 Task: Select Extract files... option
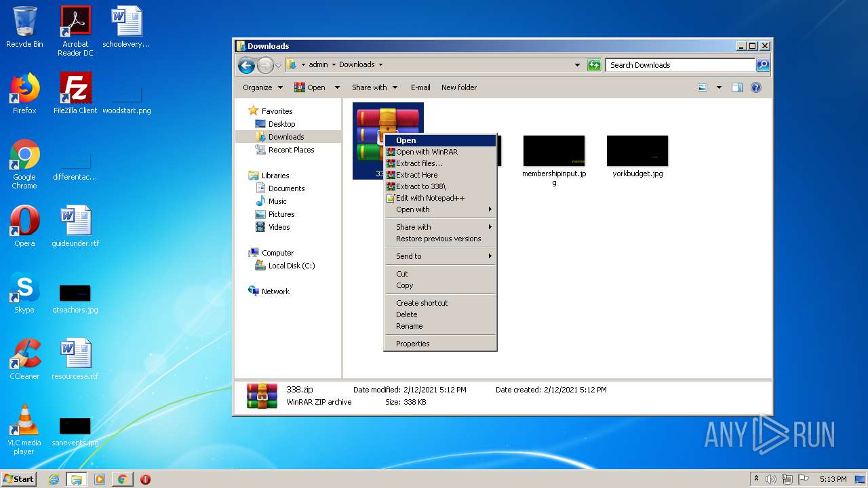coord(440,163)
